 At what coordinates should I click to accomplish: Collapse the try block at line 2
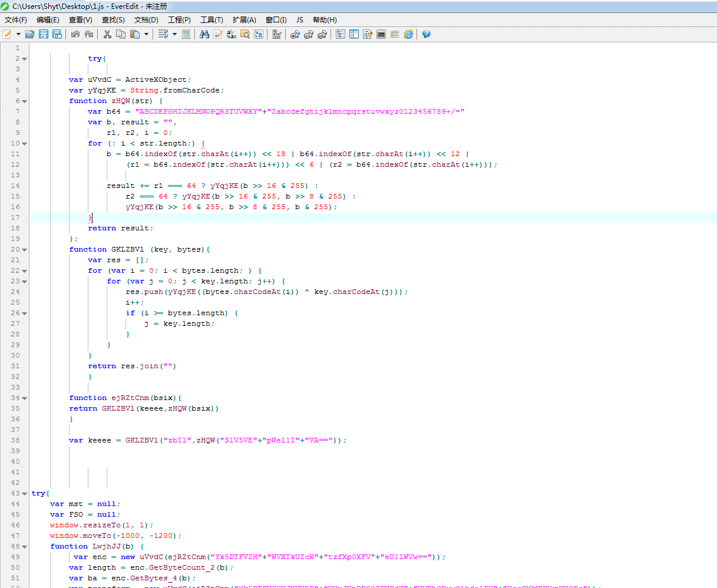[x=25, y=58]
